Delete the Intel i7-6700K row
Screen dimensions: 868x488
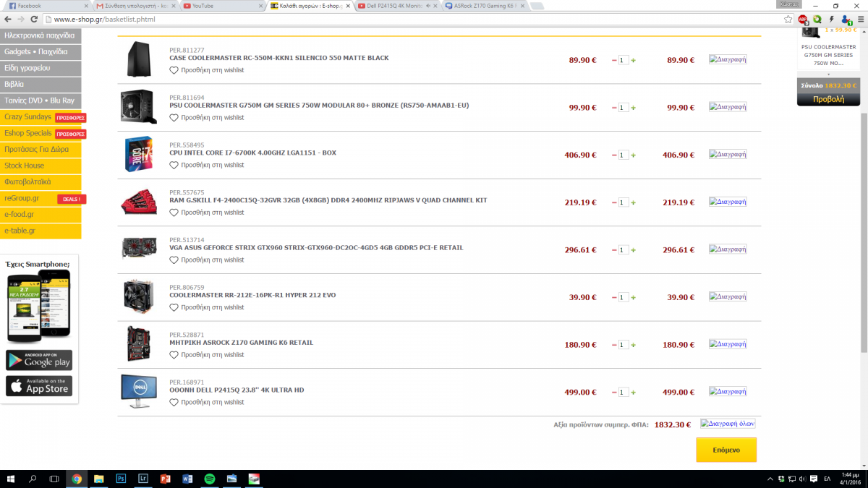click(728, 154)
